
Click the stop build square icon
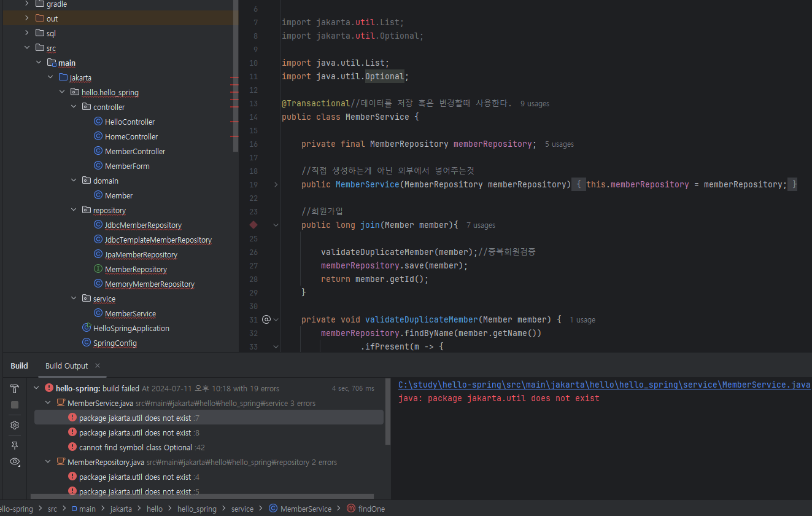[x=15, y=405]
